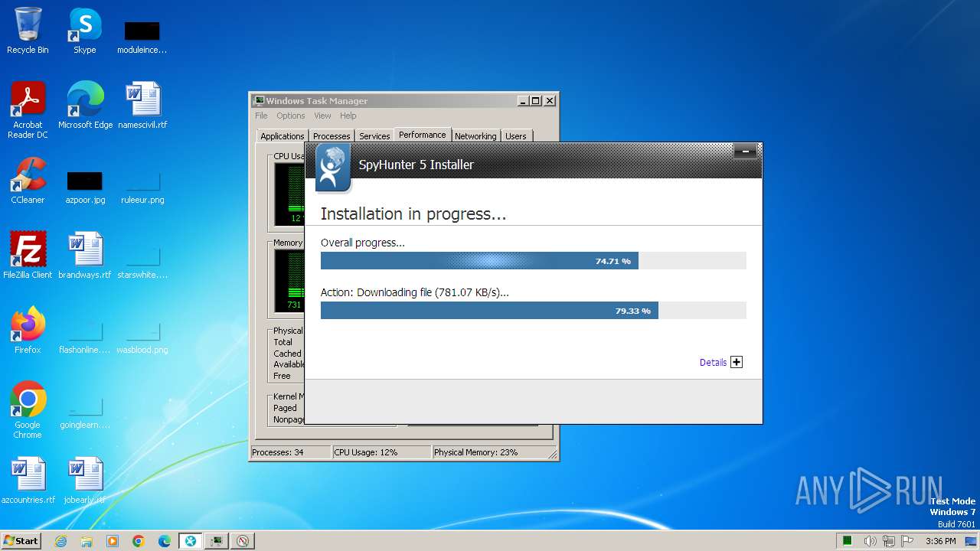This screenshot has width=980, height=551.
Task: Click network tray icon
Action: click(x=889, y=541)
